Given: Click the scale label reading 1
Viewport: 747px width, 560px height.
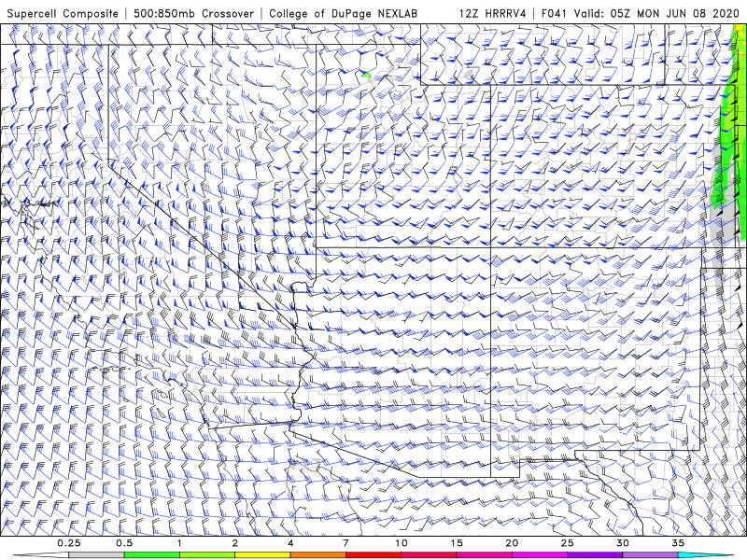Looking at the screenshot, I should click(179, 543).
